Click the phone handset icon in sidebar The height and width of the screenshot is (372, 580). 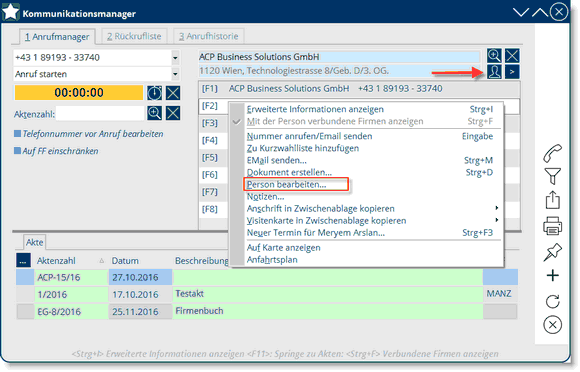(x=552, y=153)
